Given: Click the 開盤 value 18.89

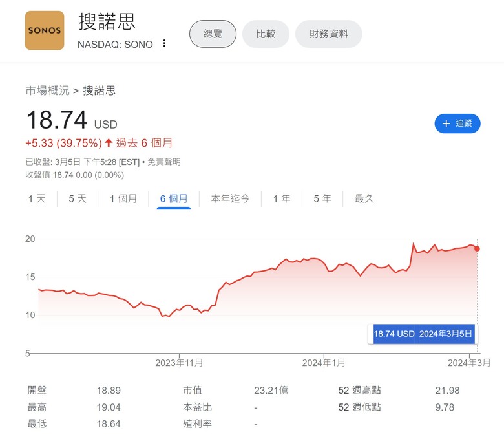Looking at the screenshot, I should (x=109, y=391).
